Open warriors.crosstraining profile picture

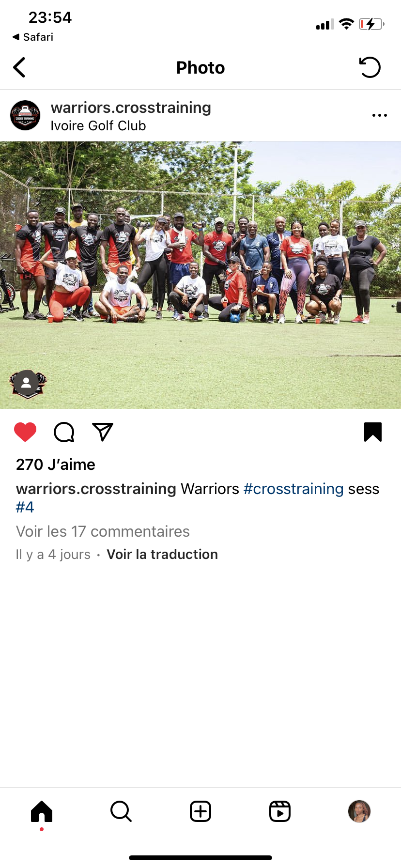(25, 115)
